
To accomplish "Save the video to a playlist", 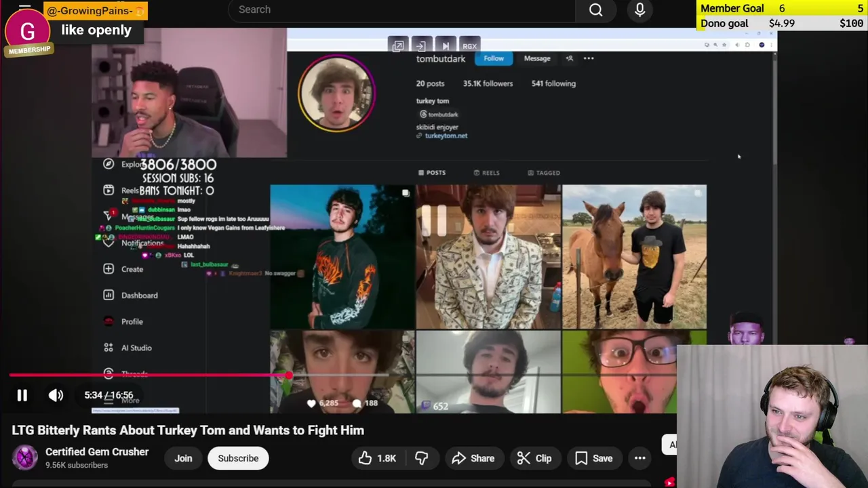I will coord(593,458).
